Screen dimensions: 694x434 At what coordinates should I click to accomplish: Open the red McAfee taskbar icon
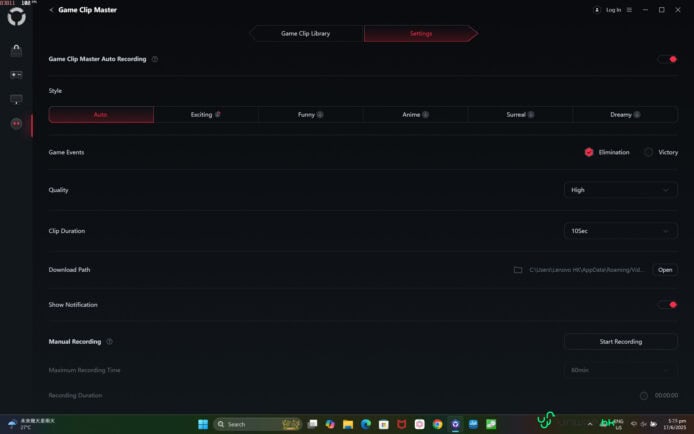pyautogui.click(x=401, y=424)
